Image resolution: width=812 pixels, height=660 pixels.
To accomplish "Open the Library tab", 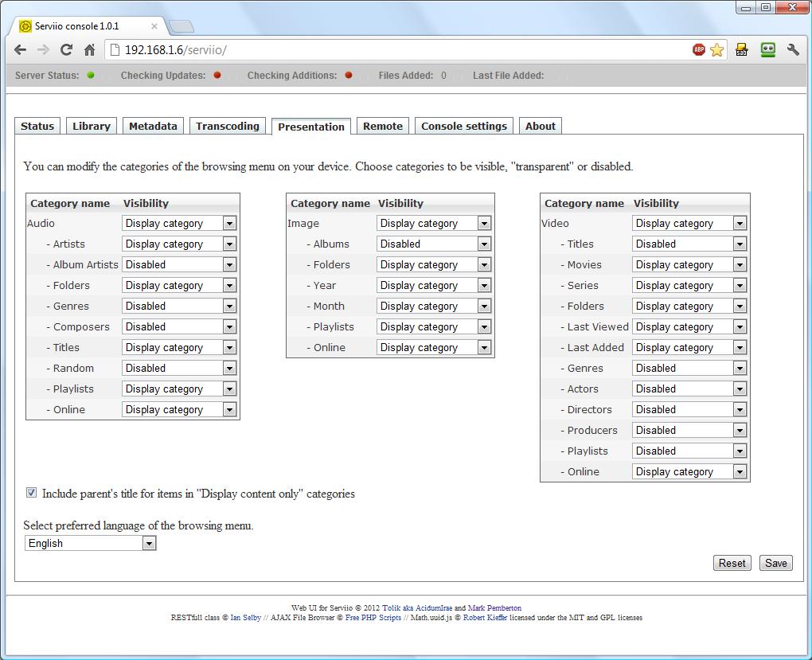I will coord(92,126).
